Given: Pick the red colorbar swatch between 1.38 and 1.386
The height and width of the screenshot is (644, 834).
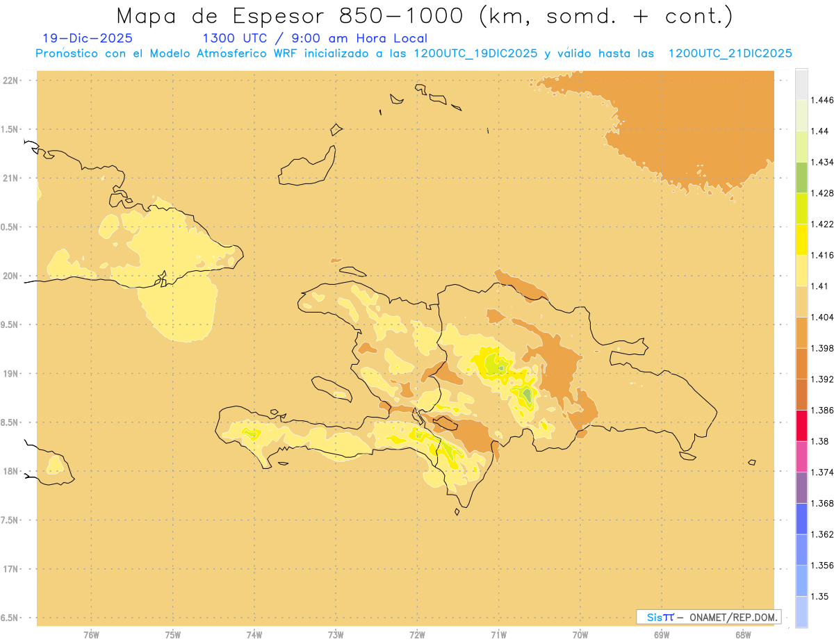Looking at the screenshot, I should pos(801,426).
